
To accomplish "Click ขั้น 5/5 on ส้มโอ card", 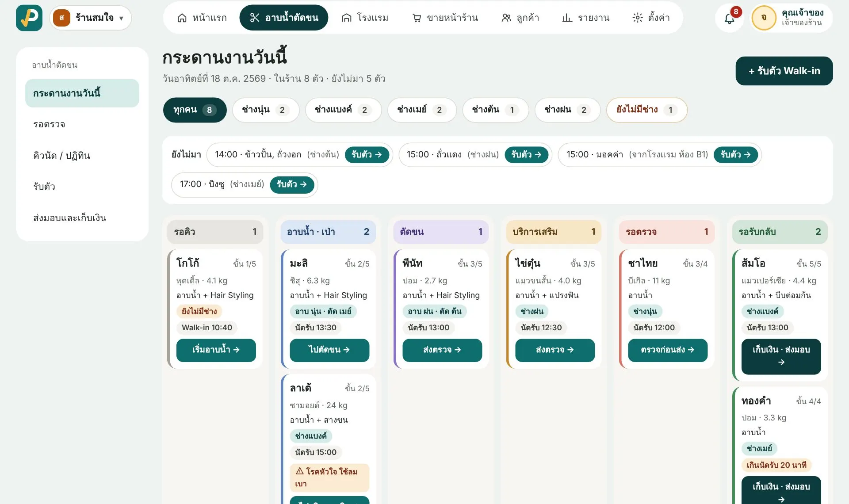I will click(809, 263).
